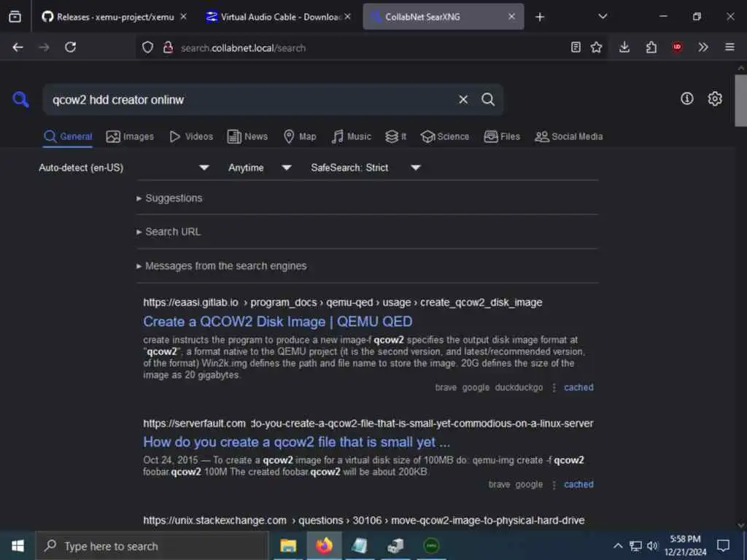Open the Firefox hamburger menu
The height and width of the screenshot is (560, 747).
click(x=729, y=47)
